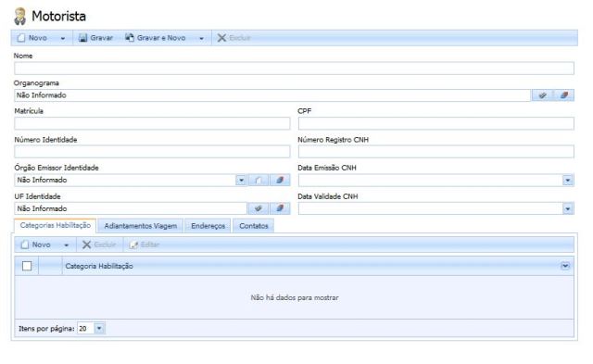
Task: Click the UF Identidade field
Action: point(131,208)
